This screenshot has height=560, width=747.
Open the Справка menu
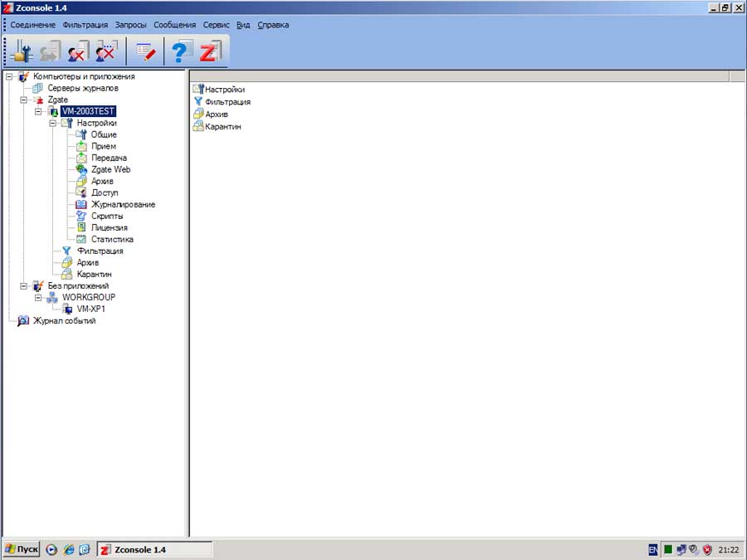click(x=273, y=25)
